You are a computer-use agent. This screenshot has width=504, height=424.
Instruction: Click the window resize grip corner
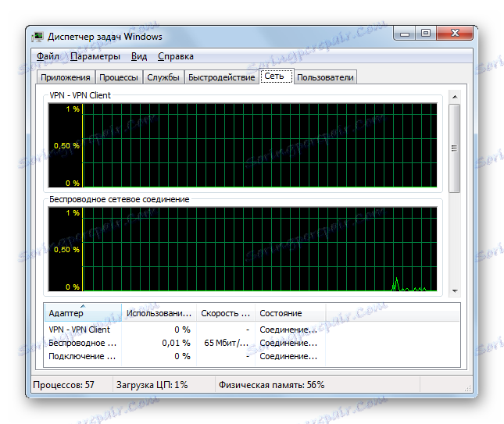(x=468, y=388)
